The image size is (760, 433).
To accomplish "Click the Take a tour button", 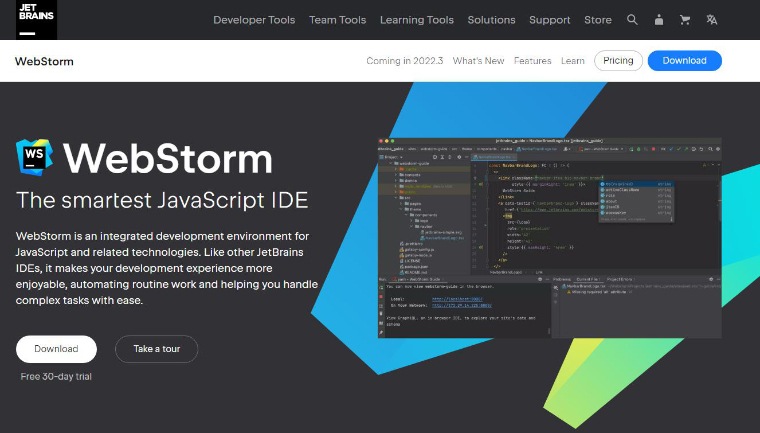I will (157, 349).
